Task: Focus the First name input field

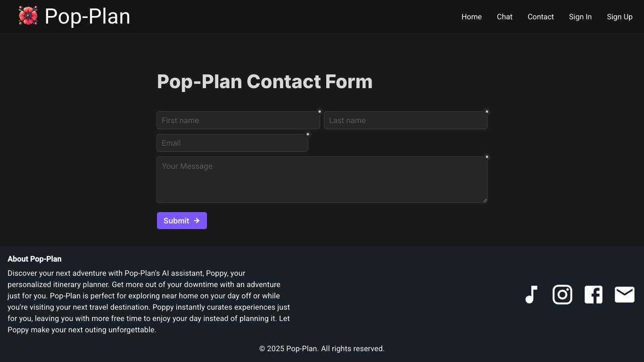Action: 238,120
